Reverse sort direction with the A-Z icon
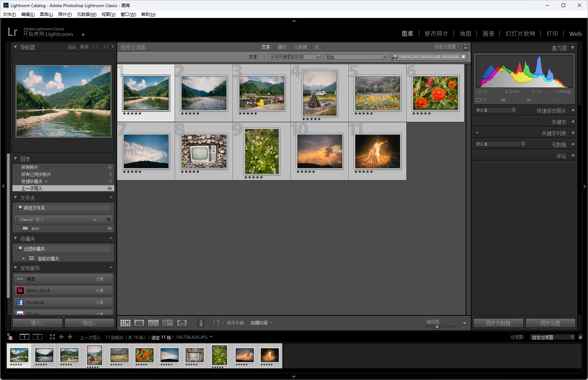 click(218, 323)
